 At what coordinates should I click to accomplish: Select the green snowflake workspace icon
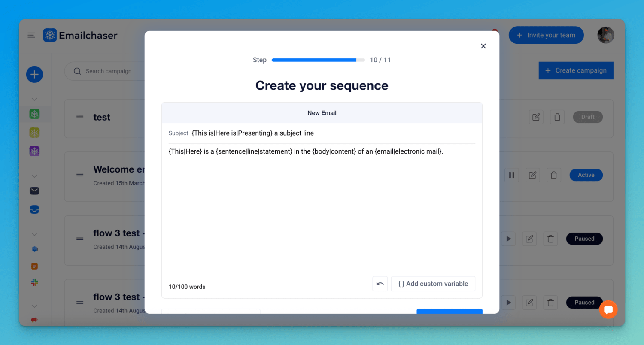[34, 114]
